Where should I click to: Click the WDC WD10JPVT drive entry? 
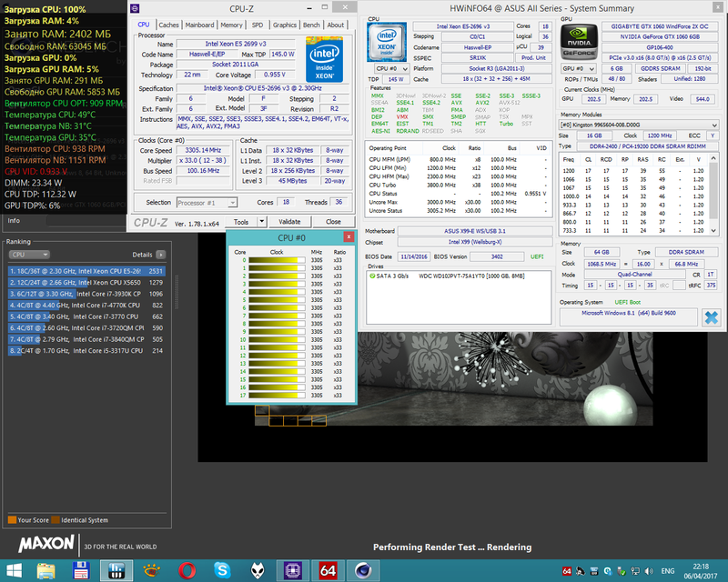471,276
